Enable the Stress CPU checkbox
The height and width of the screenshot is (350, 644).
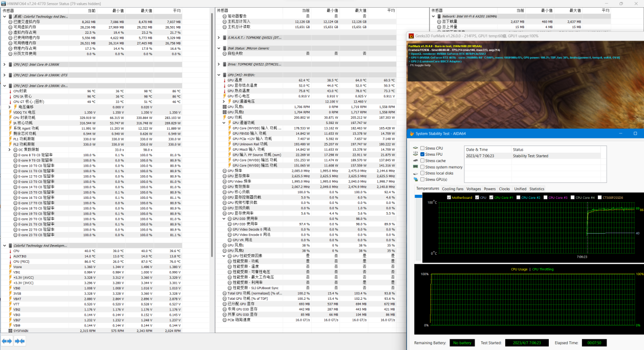pos(422,148)
